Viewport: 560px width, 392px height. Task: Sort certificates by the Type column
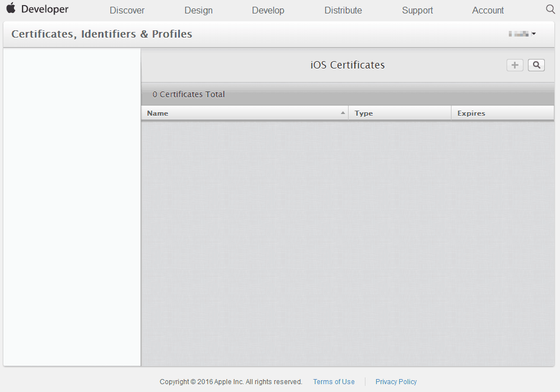(x=363, y=113)
